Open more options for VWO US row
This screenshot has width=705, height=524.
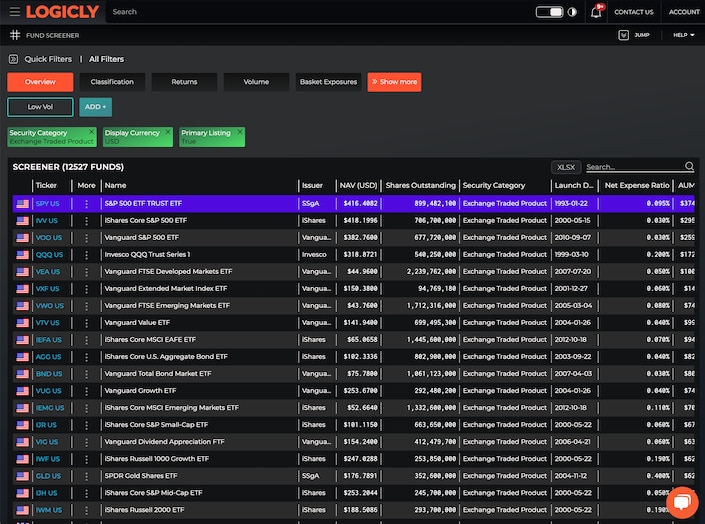click(x=86, y=306)
